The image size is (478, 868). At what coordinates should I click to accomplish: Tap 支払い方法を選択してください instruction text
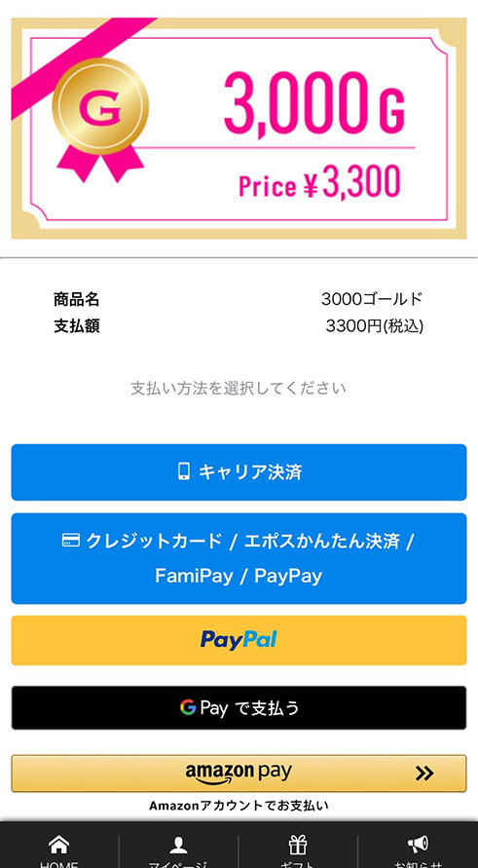click(239, 388)
